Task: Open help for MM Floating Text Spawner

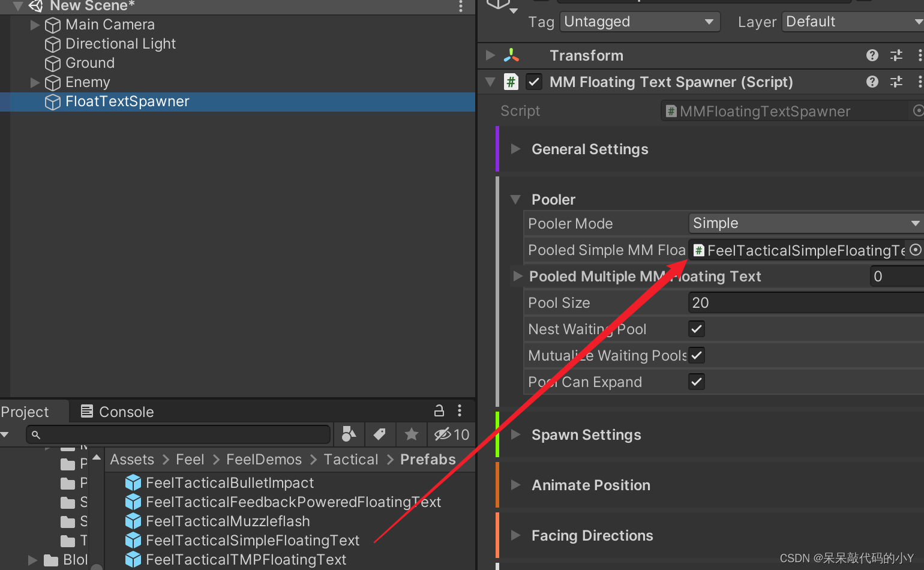Action: pyautogui.click(x=872, y=82)
